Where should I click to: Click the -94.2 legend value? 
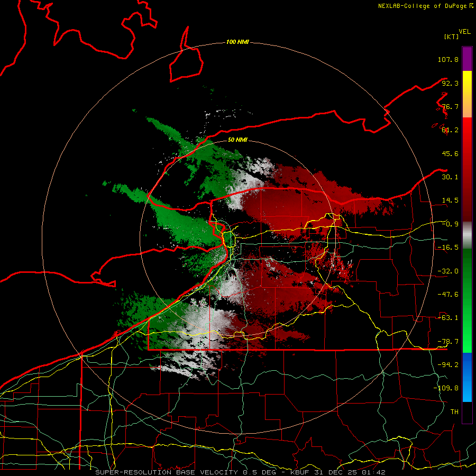[448, 365]
